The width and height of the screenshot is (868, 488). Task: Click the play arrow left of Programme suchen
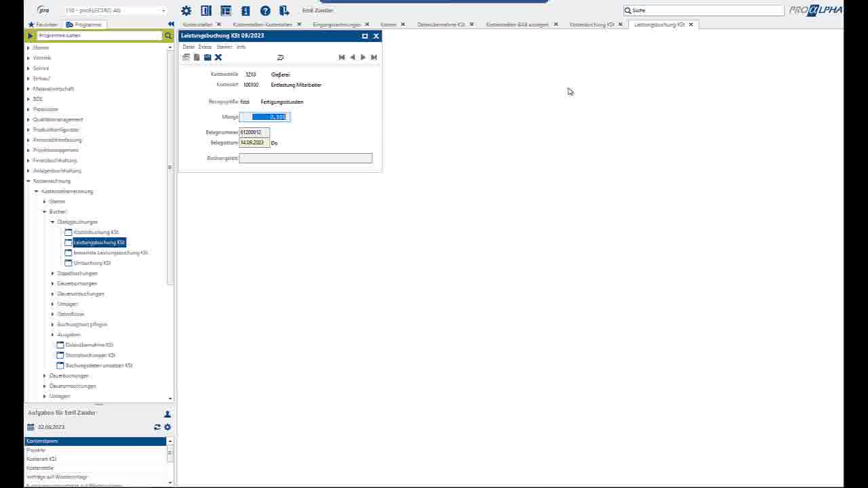click(x=31, y=35)
